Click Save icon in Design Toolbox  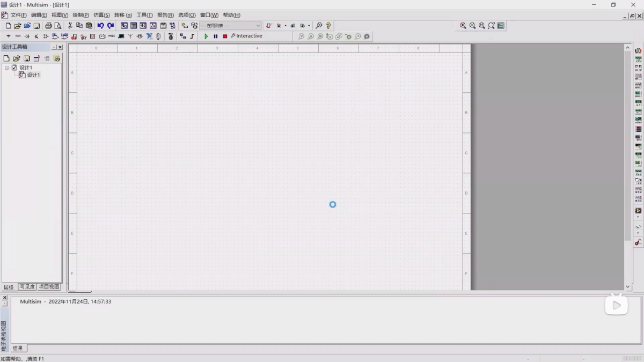(x=26, y=58)
